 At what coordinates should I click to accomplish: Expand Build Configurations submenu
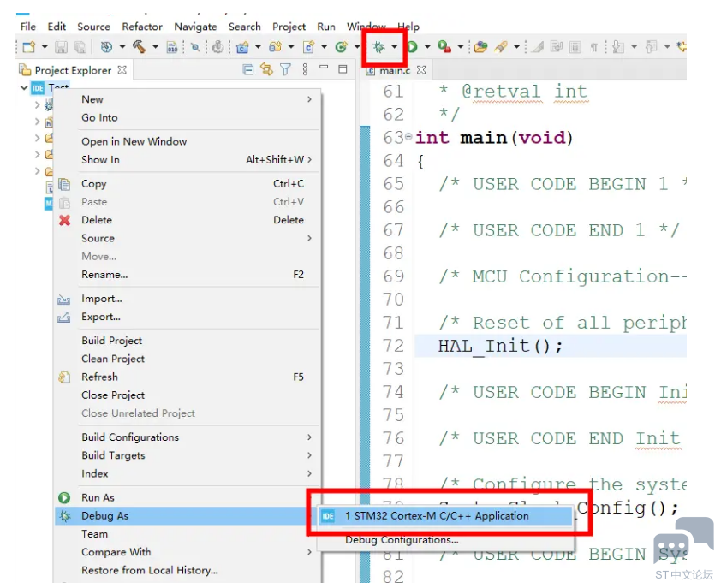309,437
